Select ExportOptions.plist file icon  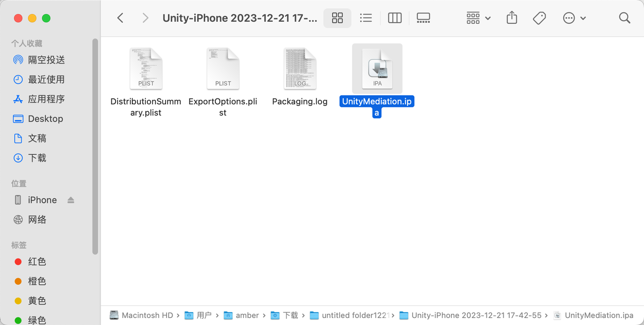(x=223, y=69)
